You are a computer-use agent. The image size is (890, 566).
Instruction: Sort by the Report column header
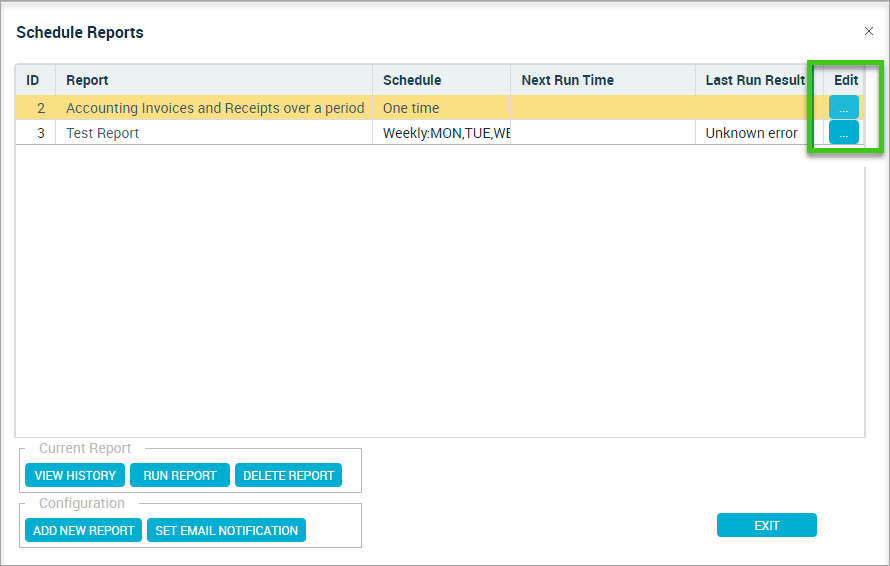[214, 80]
